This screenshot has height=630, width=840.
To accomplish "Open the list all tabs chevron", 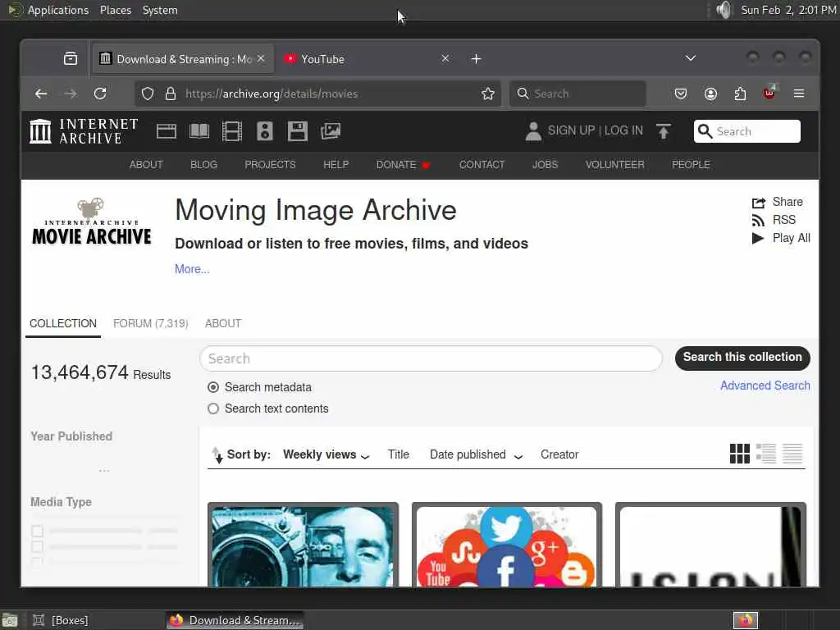I will tap(691, 58).
